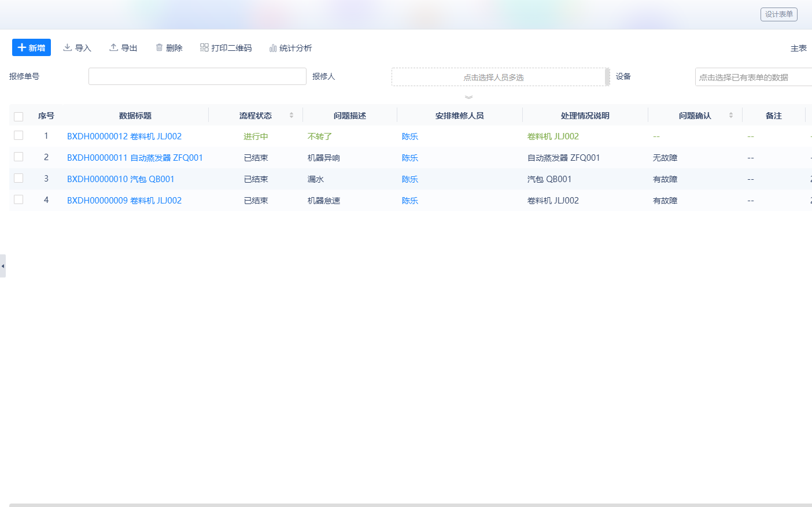
Task: Toggle the select-all checkbox in table header
Action: 19,116
